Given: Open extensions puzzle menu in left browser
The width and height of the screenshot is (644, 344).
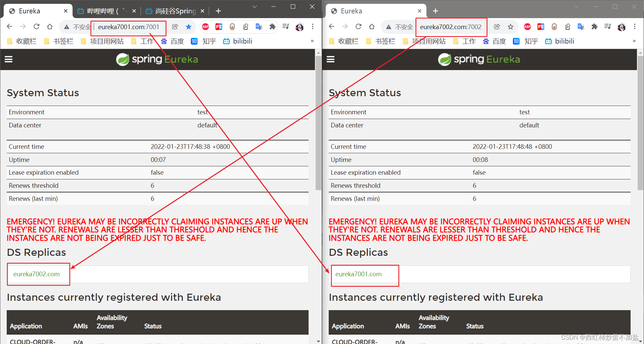Looking at the screenshot, I should [272, 26].
